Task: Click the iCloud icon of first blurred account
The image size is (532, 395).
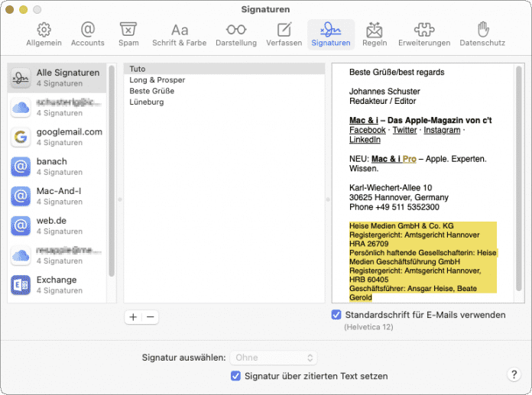Action: click(21, 108)
